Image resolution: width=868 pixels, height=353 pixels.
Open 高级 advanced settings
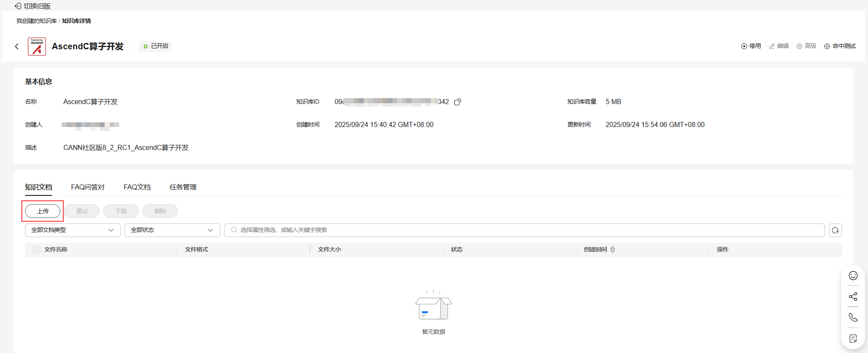(806, 46)
